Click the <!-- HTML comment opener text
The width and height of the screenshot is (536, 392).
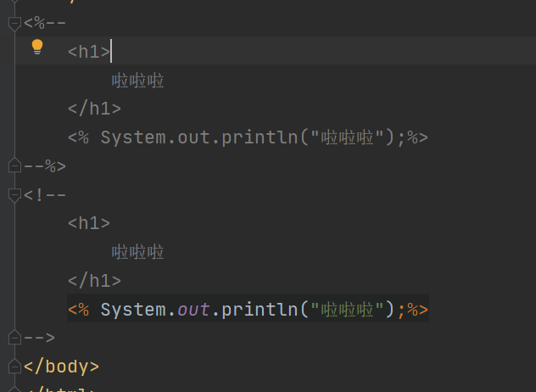point(45,195)
